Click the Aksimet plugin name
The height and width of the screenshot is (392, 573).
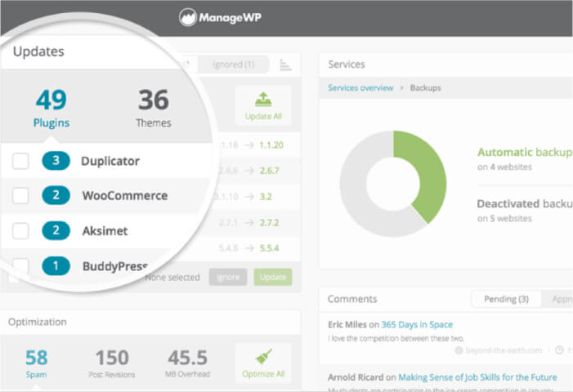click(105, 230)
